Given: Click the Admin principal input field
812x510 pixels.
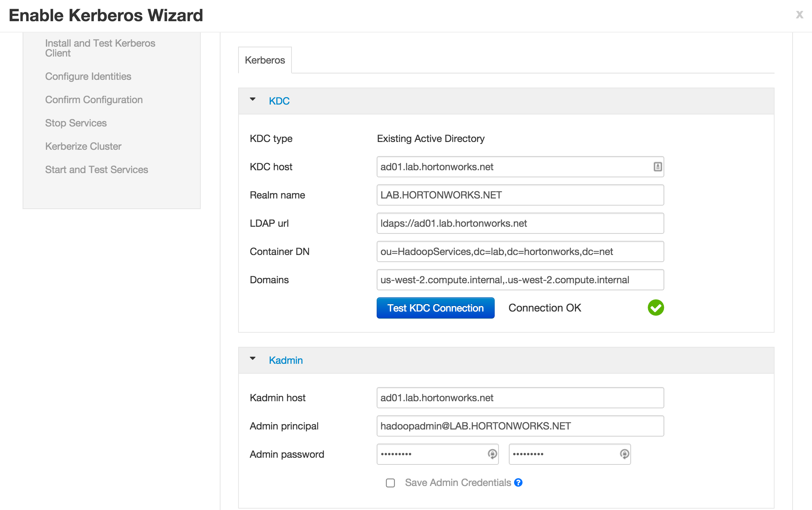Looking at the screenshot, I should (520, 426).
